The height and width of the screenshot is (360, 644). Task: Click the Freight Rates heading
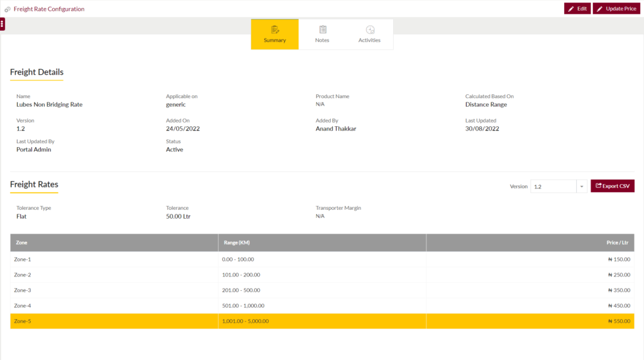tap(34, 185)
